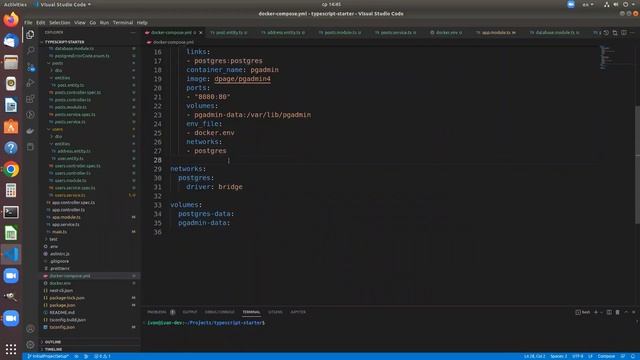Open the File menu
Viewport: 640px width, 360px height.
click(28, 23)
